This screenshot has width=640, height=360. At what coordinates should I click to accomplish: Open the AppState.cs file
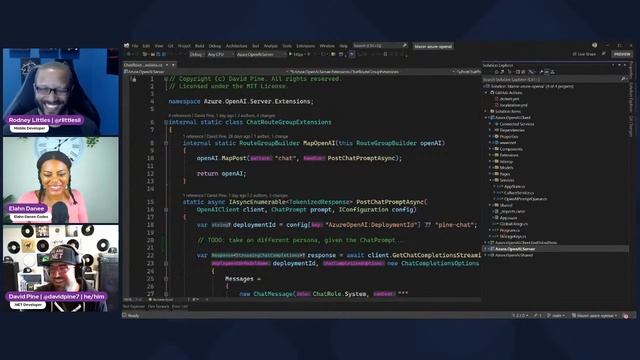click(514, 187)
